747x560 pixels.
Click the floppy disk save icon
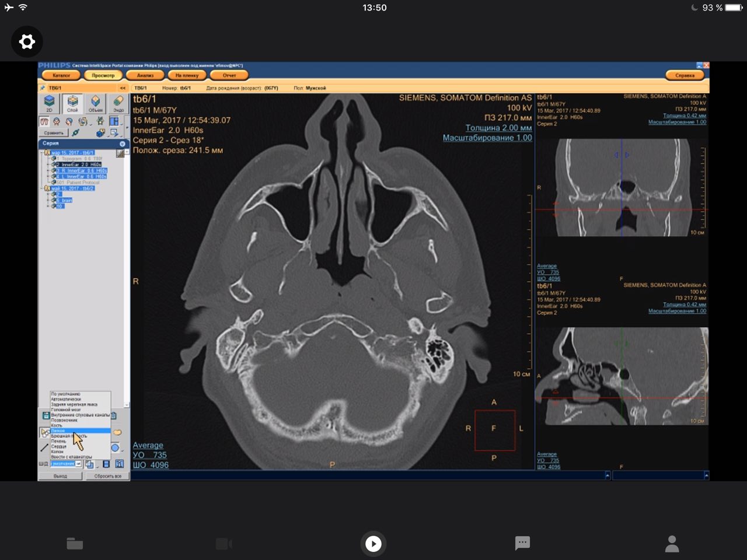[46, 415]
